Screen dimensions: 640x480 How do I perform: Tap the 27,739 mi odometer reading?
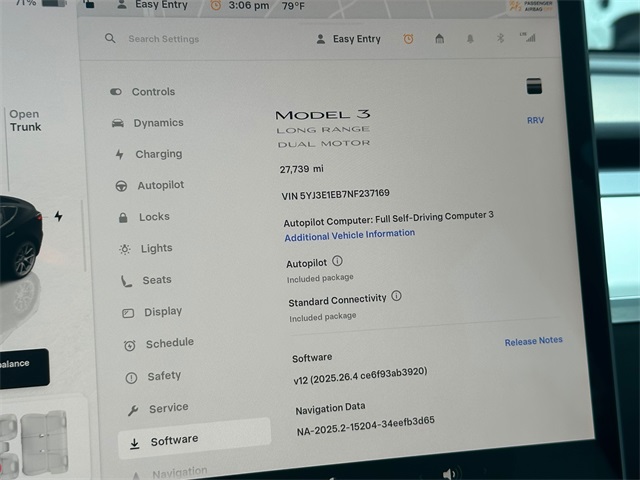pyautogui.click(x=302, y=169)
